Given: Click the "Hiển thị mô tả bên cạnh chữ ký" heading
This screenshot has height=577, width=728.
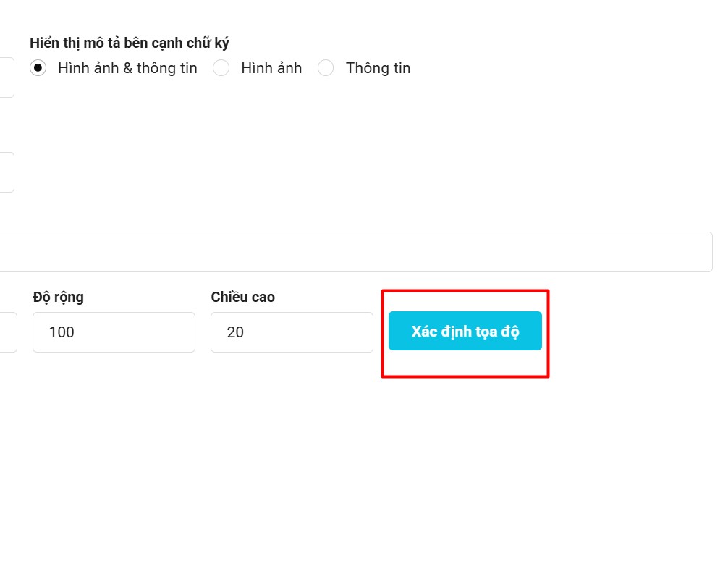Looking at the screenshot, I should pos(130,43).
